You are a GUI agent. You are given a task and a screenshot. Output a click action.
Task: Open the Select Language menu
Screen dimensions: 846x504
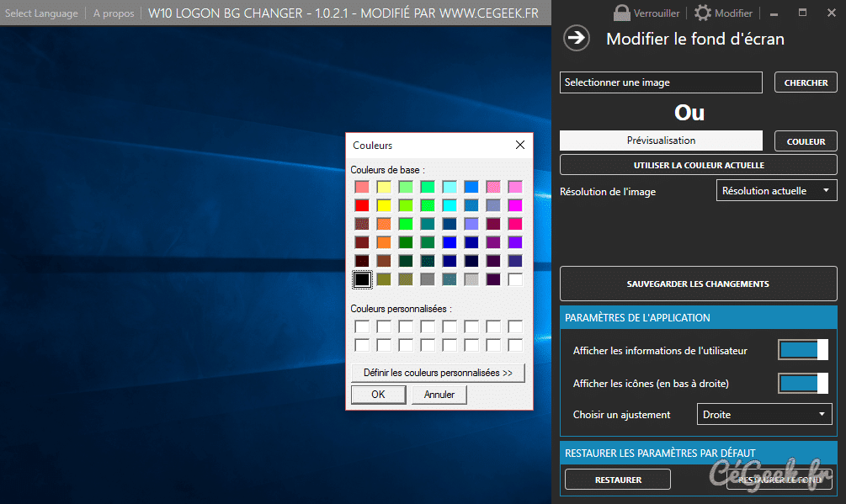[41, 13]
